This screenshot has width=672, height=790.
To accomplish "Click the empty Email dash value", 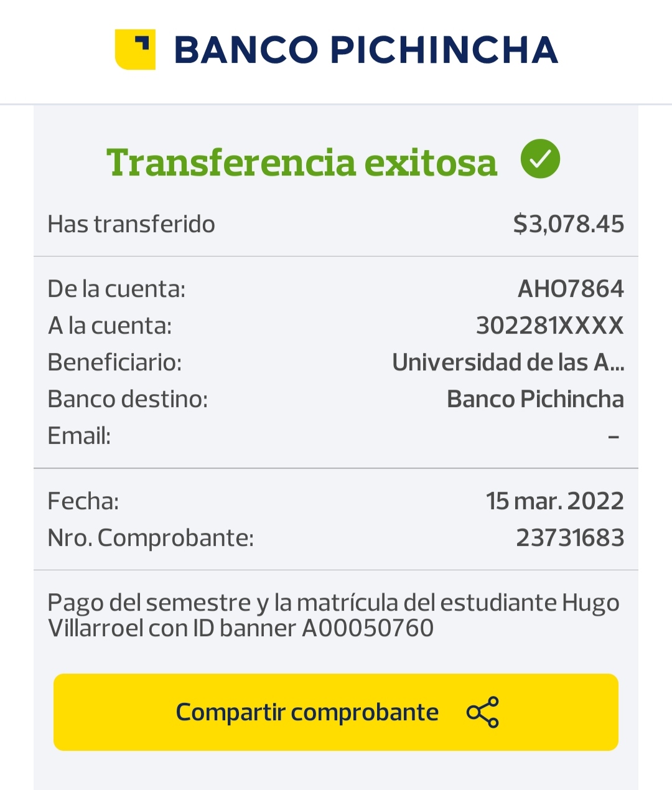I will [614, 436].
